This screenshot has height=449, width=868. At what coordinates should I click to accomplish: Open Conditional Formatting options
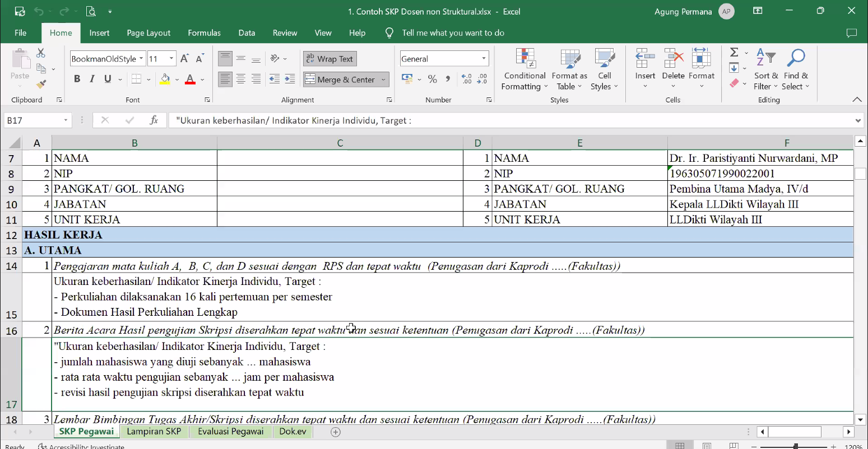point(524,69)
